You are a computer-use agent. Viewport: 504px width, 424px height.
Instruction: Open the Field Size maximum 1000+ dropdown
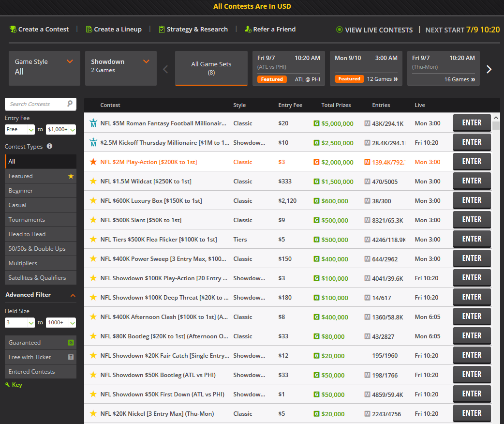coord(61,322)
